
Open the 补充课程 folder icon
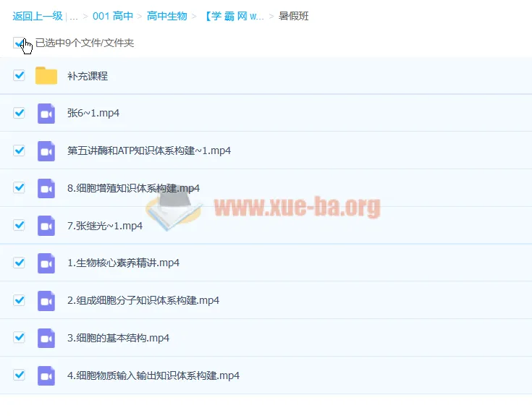[x=46, y=76]
